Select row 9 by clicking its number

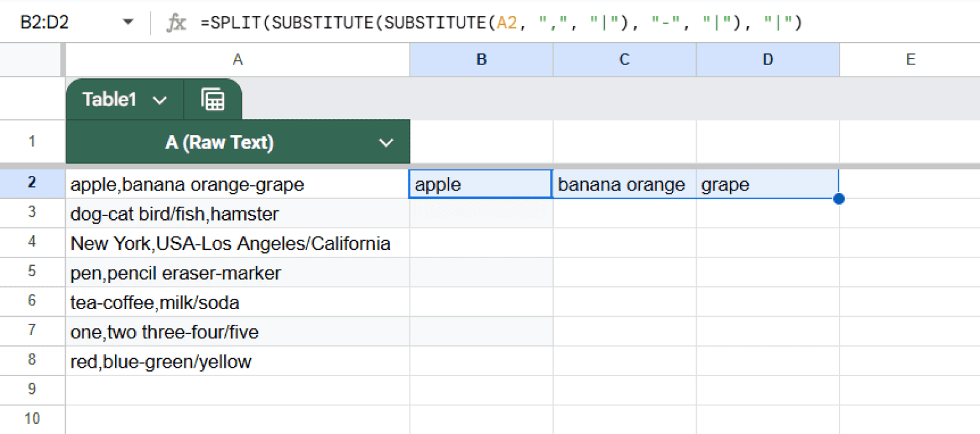point(33,389)
